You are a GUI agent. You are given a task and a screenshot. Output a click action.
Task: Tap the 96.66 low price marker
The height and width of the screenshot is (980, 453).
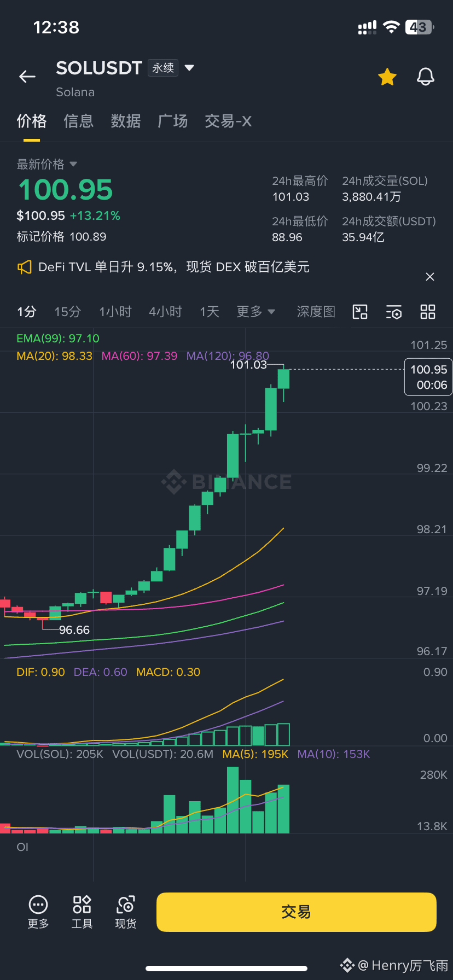tap(74, 630)
